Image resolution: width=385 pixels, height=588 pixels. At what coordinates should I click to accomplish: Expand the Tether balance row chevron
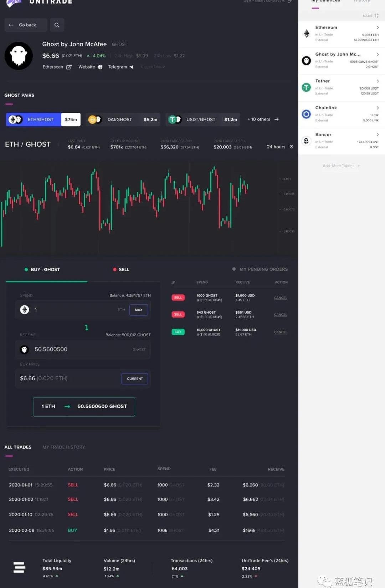(378, 81)
